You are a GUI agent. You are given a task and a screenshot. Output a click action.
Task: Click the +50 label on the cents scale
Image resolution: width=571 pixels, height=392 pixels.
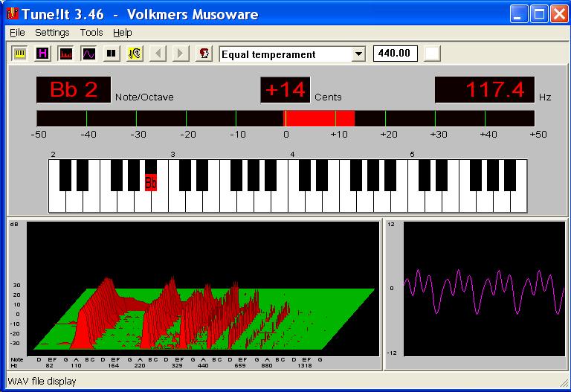(x=538, y=135)
